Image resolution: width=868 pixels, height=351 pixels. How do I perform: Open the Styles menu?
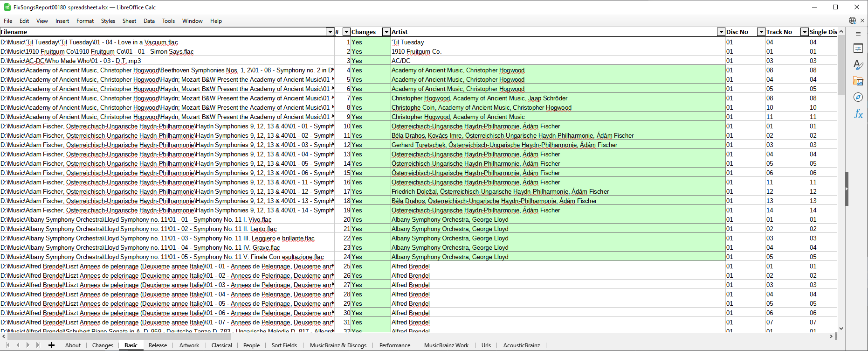pos(108,21)
